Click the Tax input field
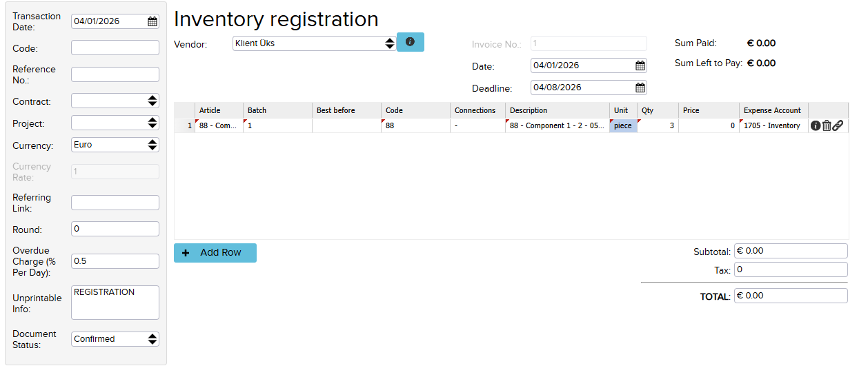 [790, 269]
